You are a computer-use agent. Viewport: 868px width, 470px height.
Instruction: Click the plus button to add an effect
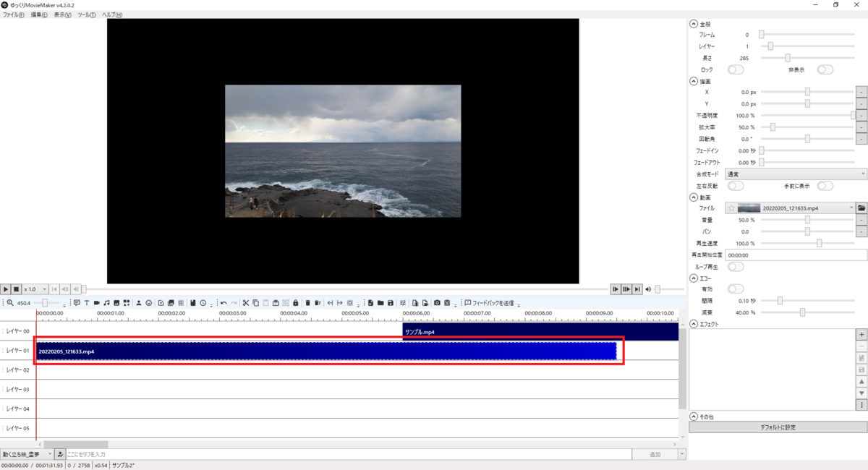pos(861,335)
